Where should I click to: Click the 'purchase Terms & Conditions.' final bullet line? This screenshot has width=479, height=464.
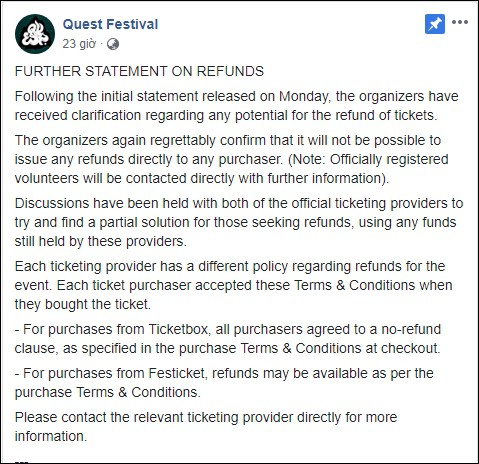(108, 392)
